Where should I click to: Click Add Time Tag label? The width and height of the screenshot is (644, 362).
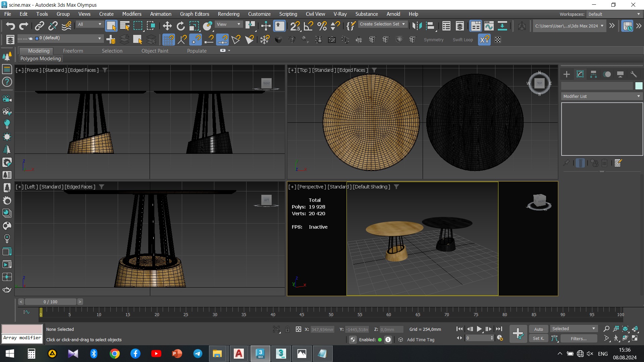pos(421,340)
